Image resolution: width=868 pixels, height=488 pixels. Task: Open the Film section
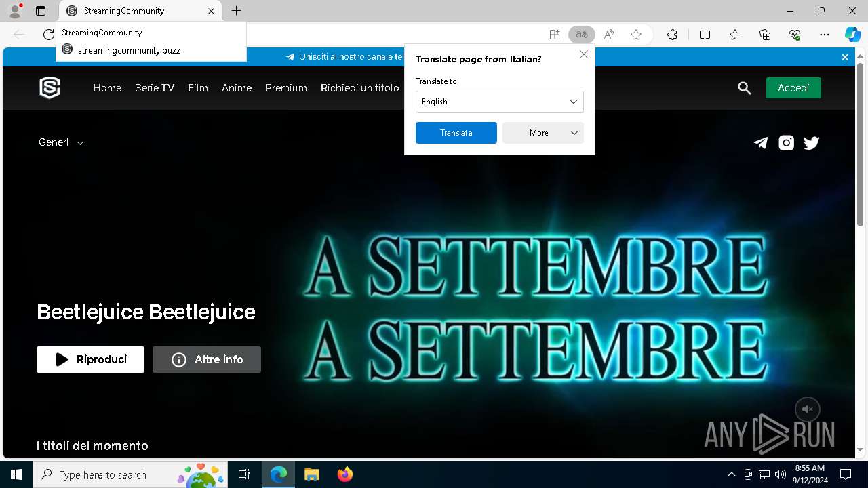click(x=198, y=88)
